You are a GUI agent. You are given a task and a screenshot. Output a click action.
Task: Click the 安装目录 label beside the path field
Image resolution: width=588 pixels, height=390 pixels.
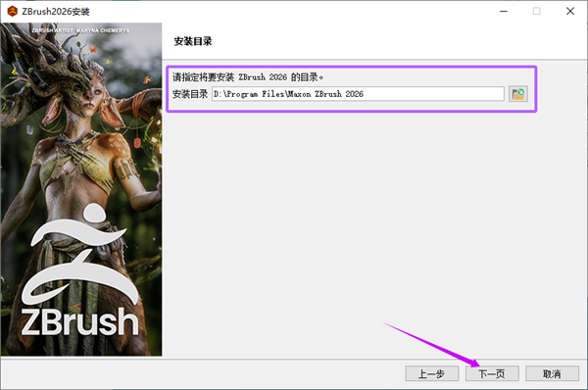click(190, 94)
